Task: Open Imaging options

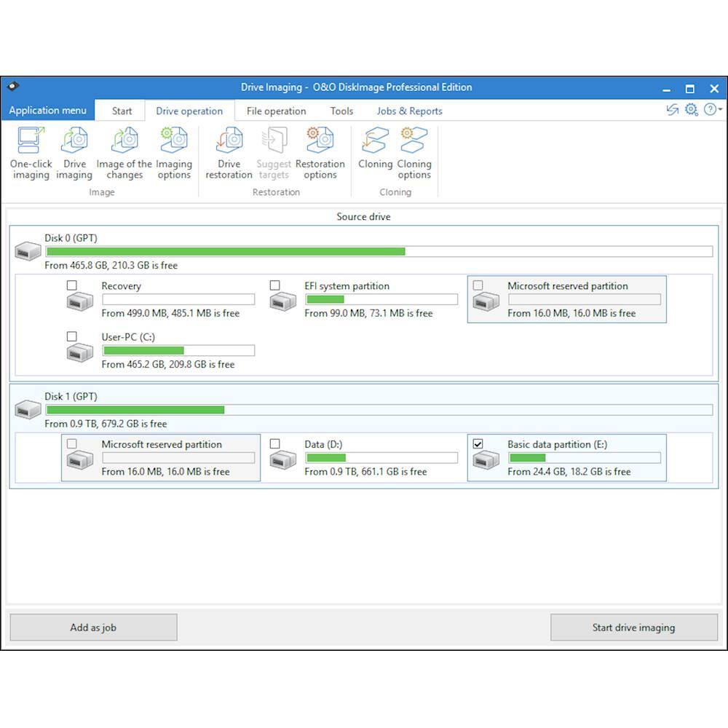Action: [x=174, y=141]
